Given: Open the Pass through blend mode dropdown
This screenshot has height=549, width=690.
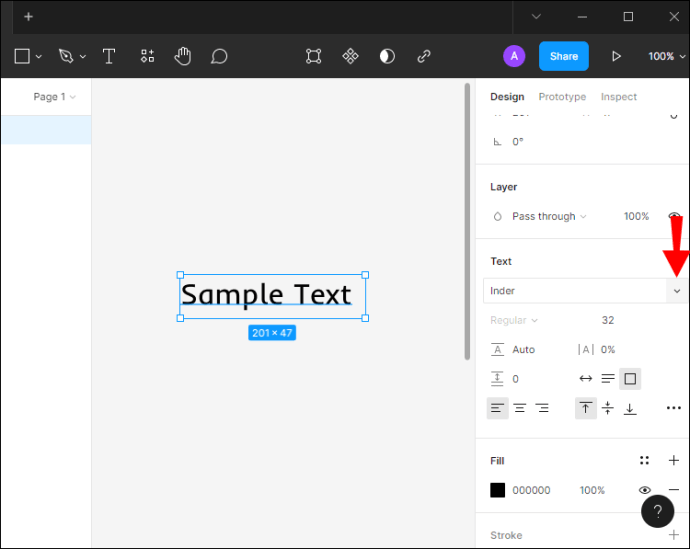Looking at the screenshot, I should click(x=549, y=216).
